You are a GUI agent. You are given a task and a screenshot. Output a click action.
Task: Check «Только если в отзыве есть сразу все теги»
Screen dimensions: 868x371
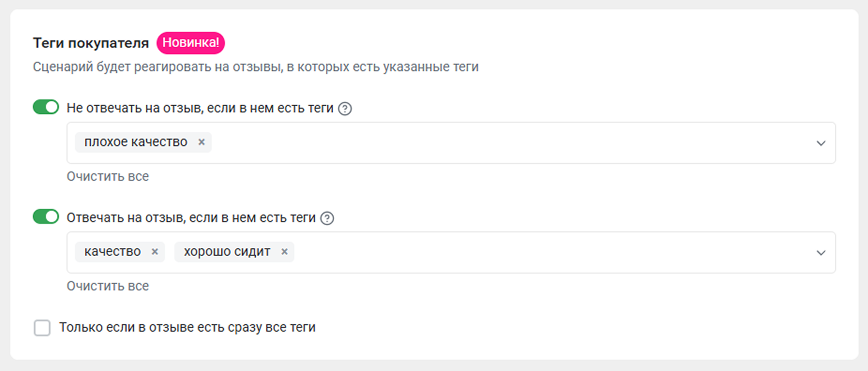coord(42,328)
